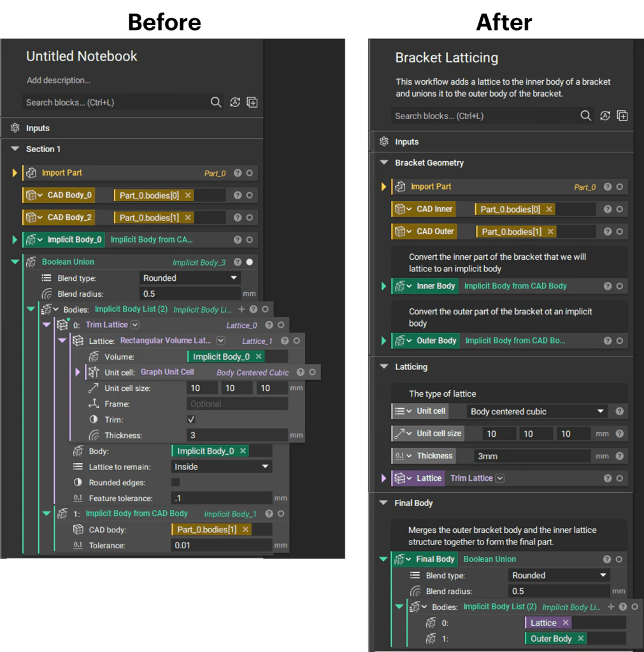Click Feature tolerance field showing .1

pyautogui.click(x=221, y=498)
